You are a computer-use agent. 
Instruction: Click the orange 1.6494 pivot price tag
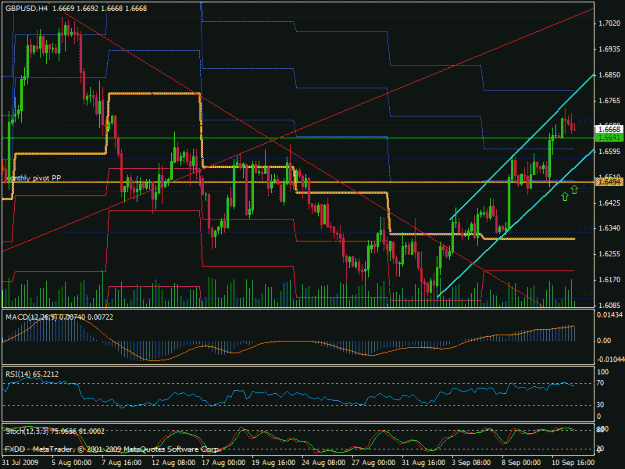coord(609,182)
